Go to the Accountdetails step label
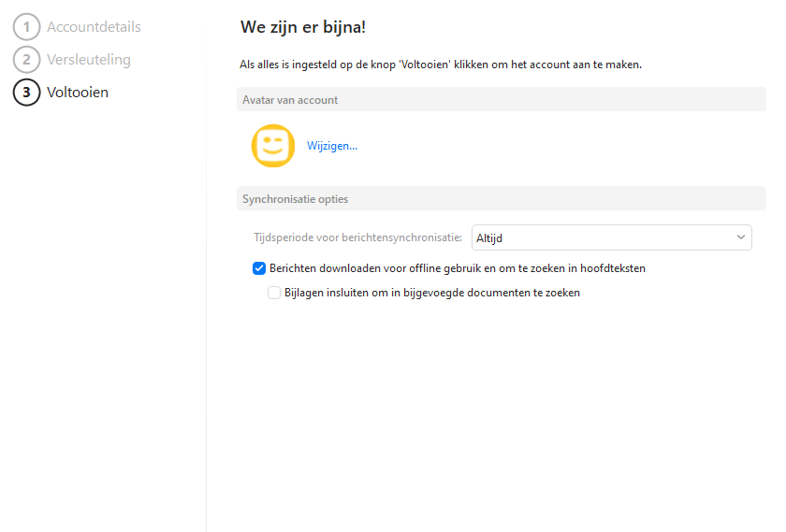 94,27
